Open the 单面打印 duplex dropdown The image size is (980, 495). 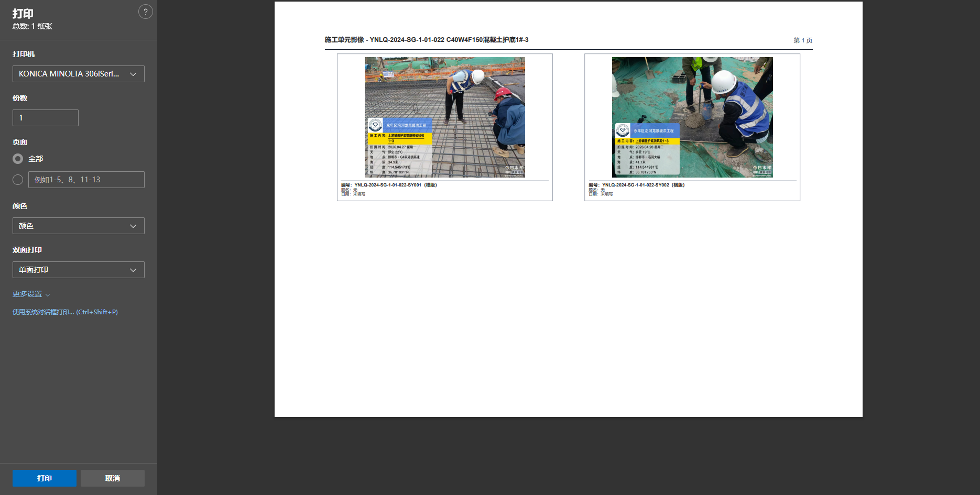79,270
